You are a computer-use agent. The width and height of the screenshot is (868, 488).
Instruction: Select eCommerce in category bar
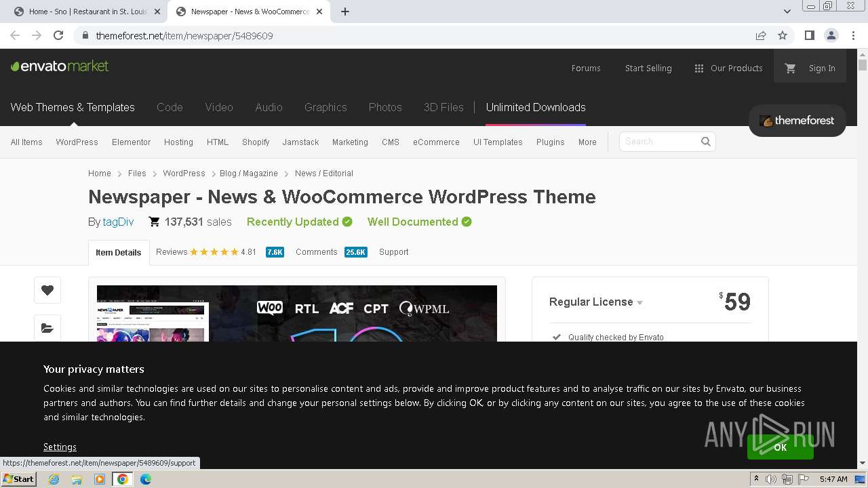point(436,142)
